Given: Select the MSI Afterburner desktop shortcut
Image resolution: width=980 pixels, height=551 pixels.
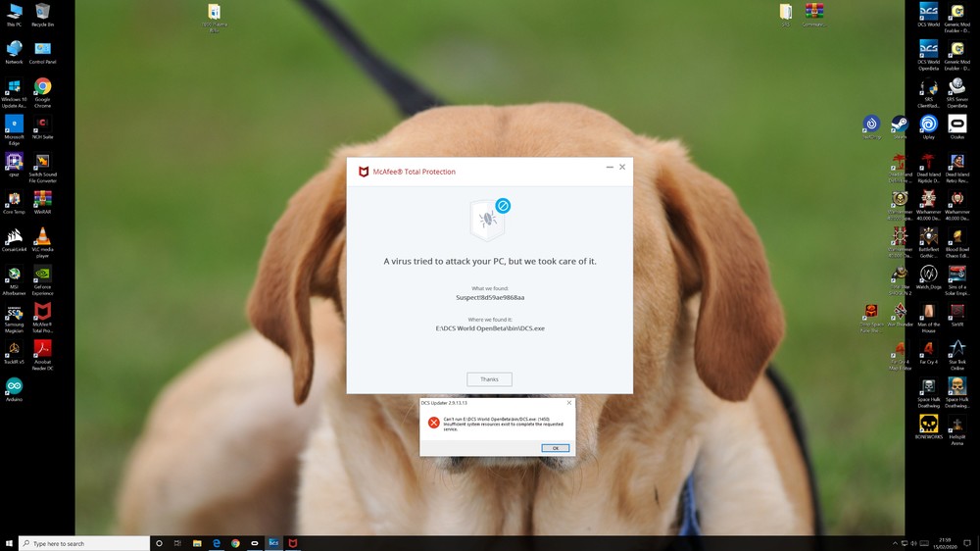Looking at the screenshot, I should click(14, 280).
